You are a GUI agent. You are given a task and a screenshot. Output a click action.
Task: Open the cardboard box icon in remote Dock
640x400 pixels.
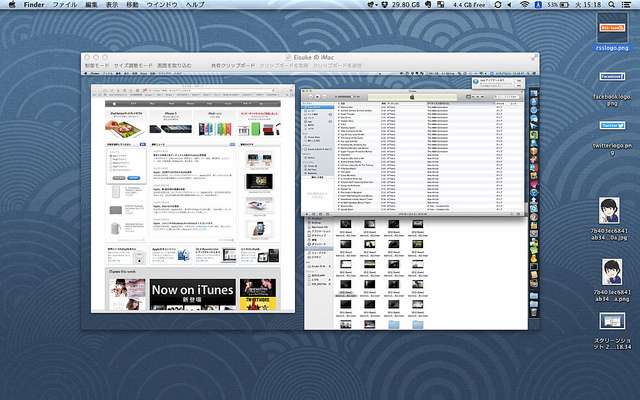point(533,151)
